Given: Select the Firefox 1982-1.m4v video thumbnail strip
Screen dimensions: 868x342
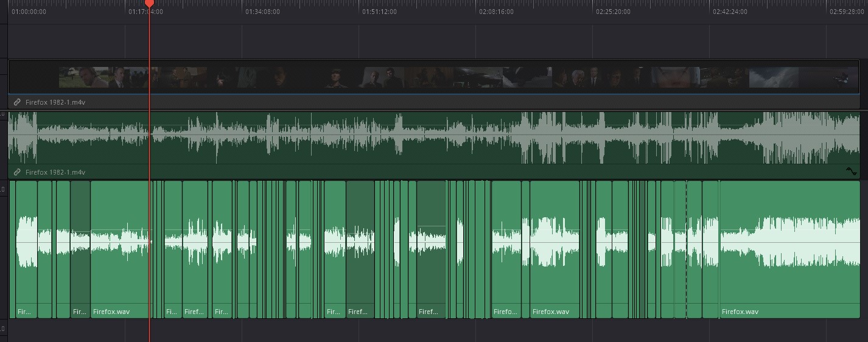Looking at the screenshot, I should (433, 77).
